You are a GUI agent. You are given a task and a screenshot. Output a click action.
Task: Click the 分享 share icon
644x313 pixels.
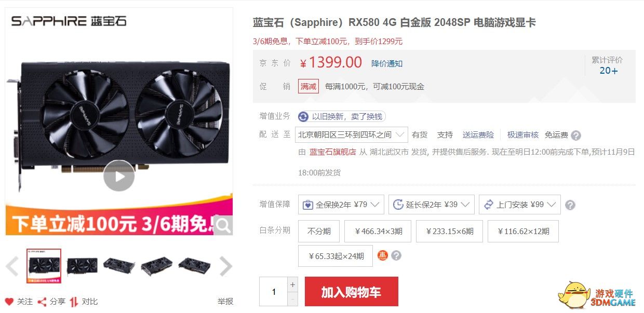(x=42, y=302)
